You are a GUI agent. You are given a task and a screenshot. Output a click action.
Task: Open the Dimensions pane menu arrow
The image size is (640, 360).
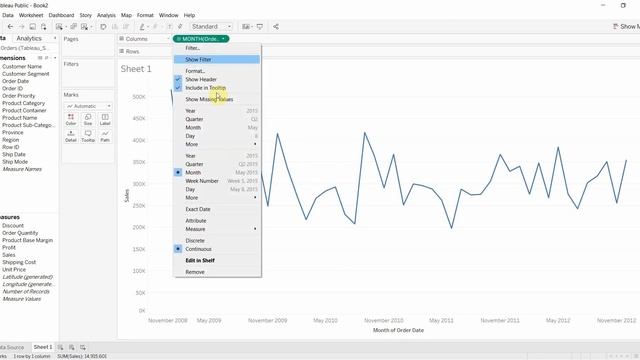point(55,58)
